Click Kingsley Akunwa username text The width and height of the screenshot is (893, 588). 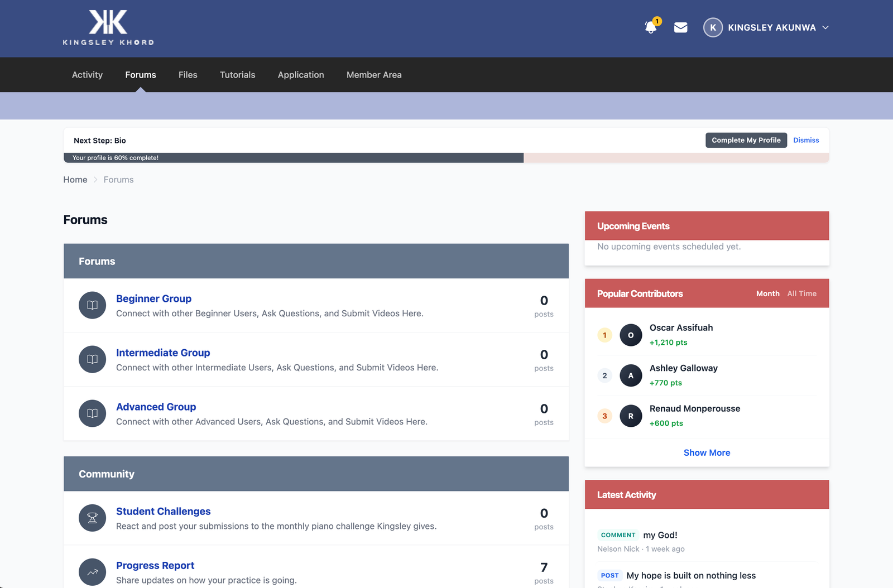771,27
